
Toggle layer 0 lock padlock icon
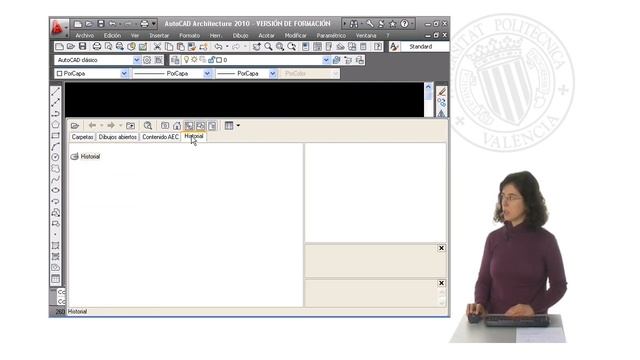pyautogui.click(x=211, y=60)
